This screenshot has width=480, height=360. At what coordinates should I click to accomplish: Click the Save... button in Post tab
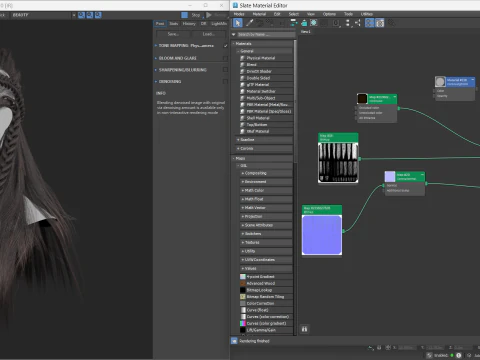click(173, 34)
